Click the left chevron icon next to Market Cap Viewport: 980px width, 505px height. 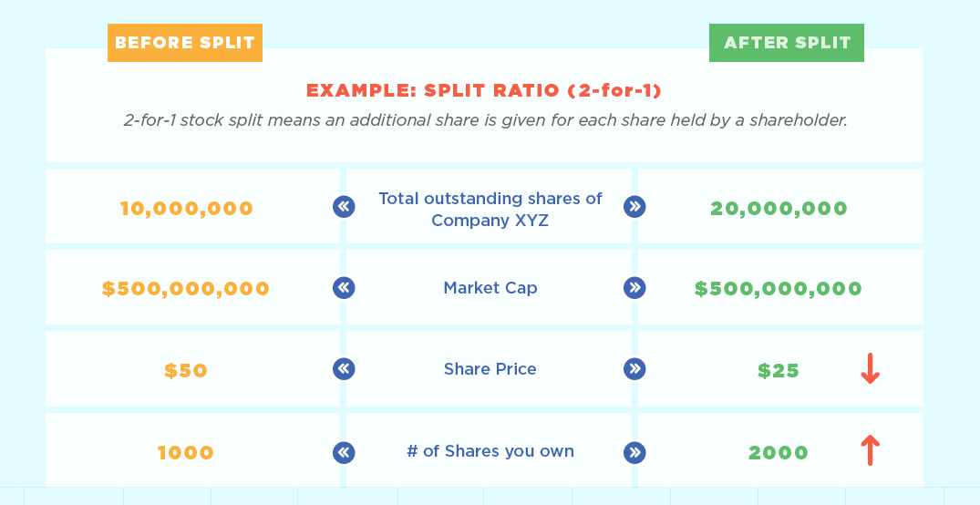click(x=344, y=287)
